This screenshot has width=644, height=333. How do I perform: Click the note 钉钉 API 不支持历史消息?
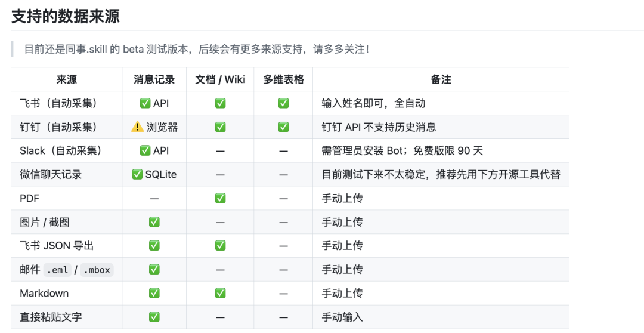[x=379, y=127]
